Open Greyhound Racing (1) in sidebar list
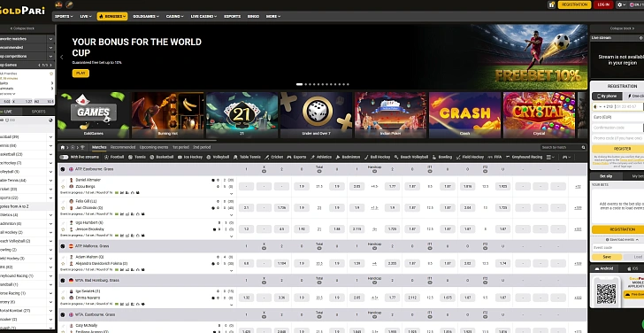The height and width of the screenshot is (333, 644). [x=27, y=275]
